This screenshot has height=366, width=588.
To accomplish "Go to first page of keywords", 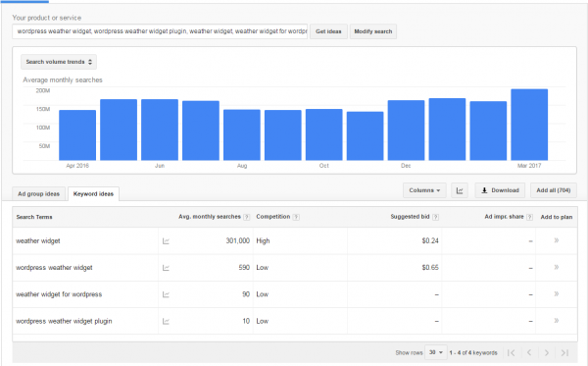I will pos(512,353).
